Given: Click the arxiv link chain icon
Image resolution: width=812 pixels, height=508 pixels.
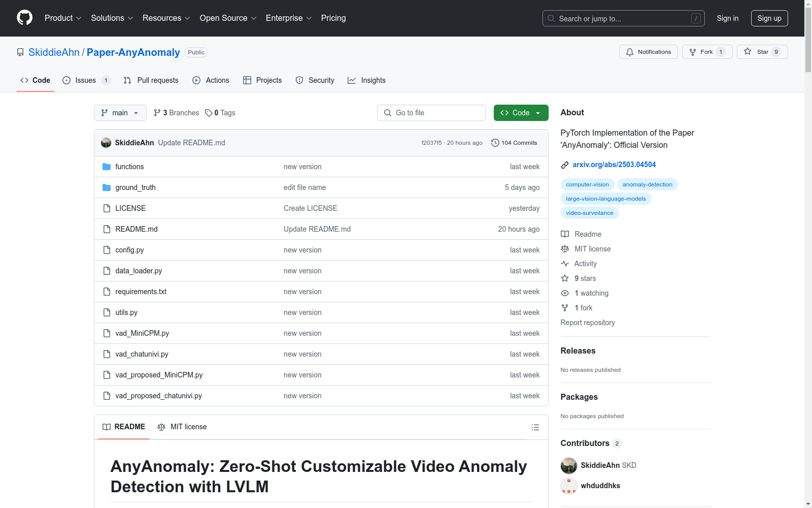Looking at the screenshot, I should click(565, 165).
